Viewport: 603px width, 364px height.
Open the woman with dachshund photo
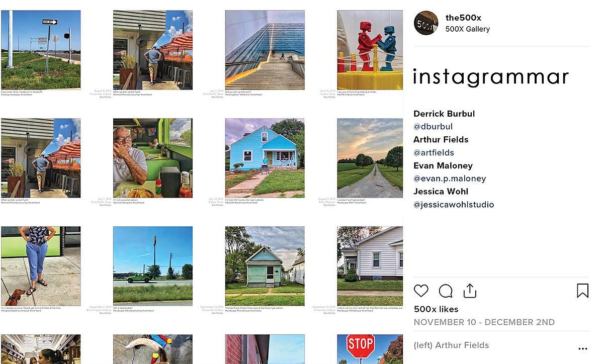coord(41,266)
